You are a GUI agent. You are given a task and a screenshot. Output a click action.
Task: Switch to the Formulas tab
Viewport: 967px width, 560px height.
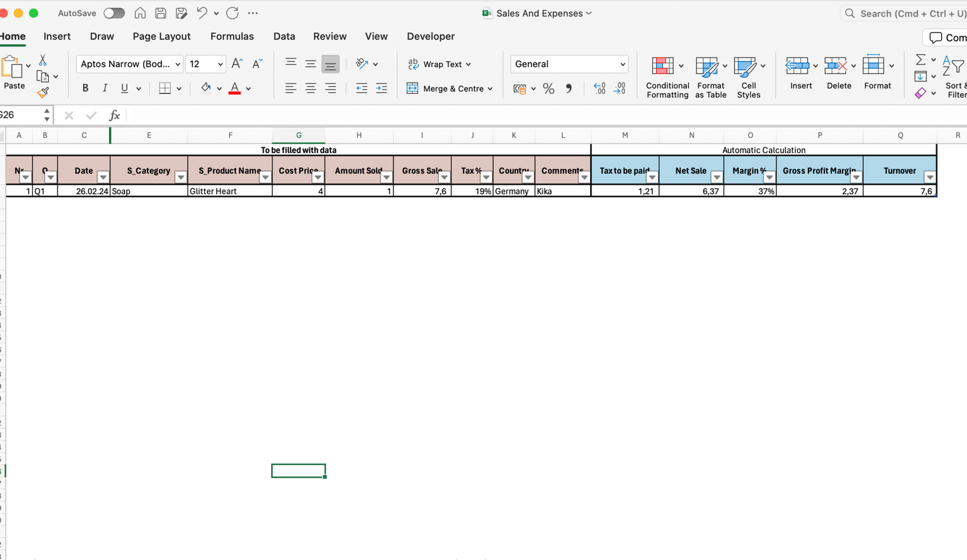click(x=232, y=36)
